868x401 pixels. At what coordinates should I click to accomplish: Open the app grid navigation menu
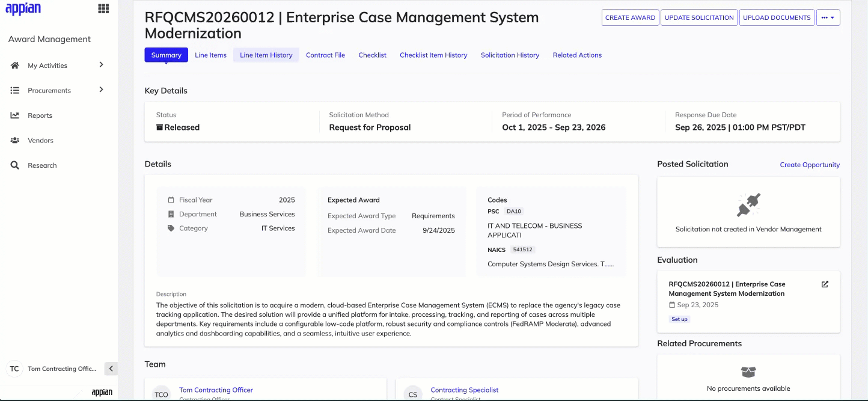tap(103, 8)
